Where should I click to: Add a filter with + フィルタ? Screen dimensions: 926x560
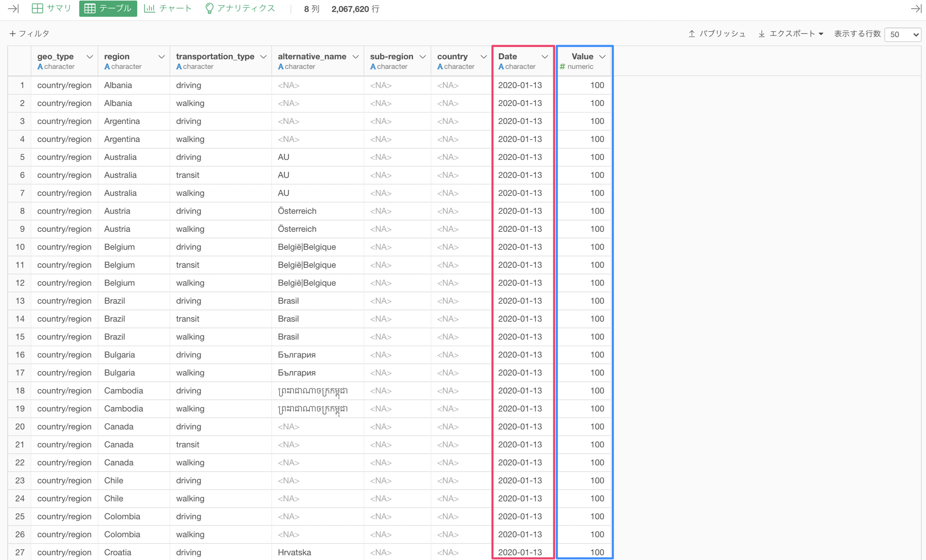(29, 33)
